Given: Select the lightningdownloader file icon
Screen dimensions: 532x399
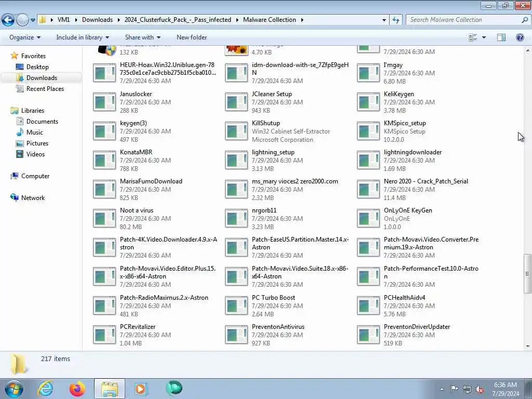Looking at the screenshot, I should click(x=368, y=160).
